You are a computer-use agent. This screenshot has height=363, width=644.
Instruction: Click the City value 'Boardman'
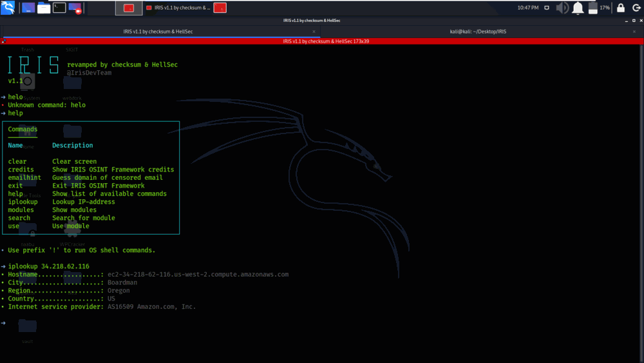click(122, 282)
